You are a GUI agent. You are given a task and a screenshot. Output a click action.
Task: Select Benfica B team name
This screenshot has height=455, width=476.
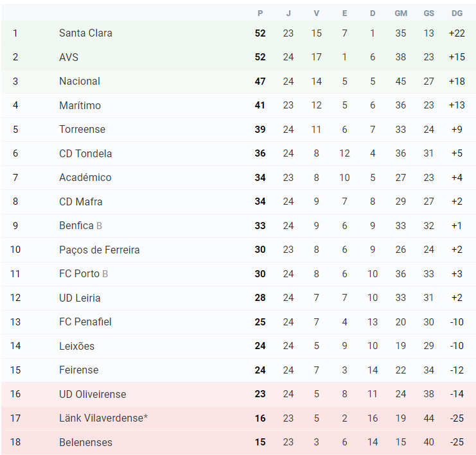pos(80,225)
